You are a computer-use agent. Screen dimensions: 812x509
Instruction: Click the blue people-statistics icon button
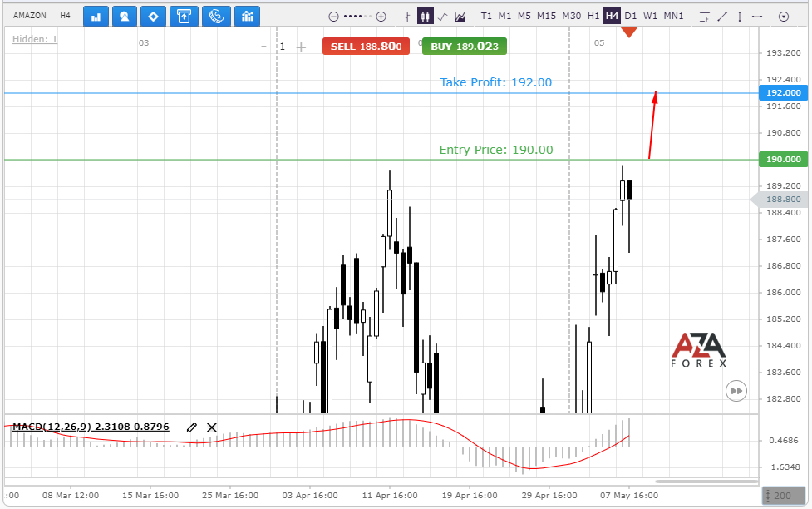(248, 17)
